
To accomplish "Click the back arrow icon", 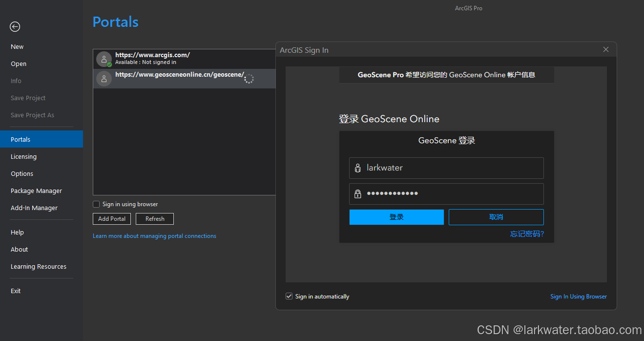I will pos(15,27).
